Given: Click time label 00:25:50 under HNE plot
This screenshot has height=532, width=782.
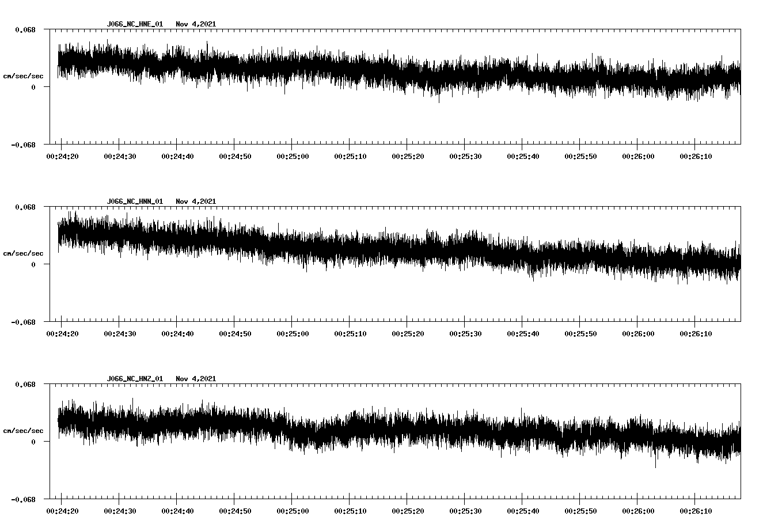Looking at the screenshot, I should pyautogui.click(x=580, y=157).
